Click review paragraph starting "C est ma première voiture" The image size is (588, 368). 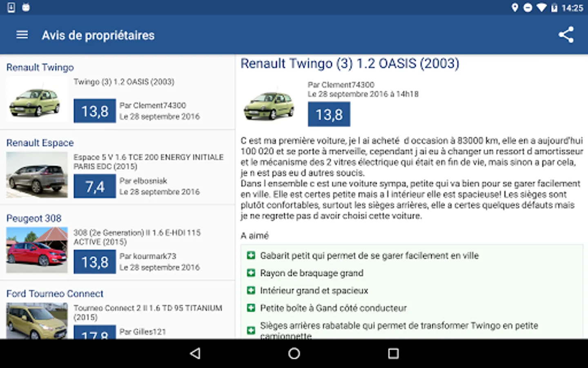tap(412, 178)
